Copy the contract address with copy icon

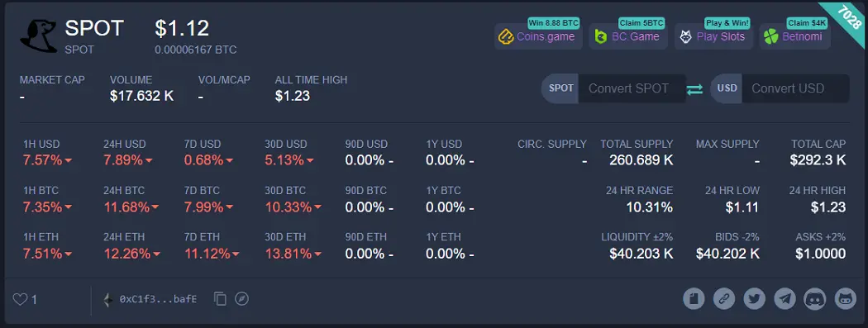click(221, 299)
